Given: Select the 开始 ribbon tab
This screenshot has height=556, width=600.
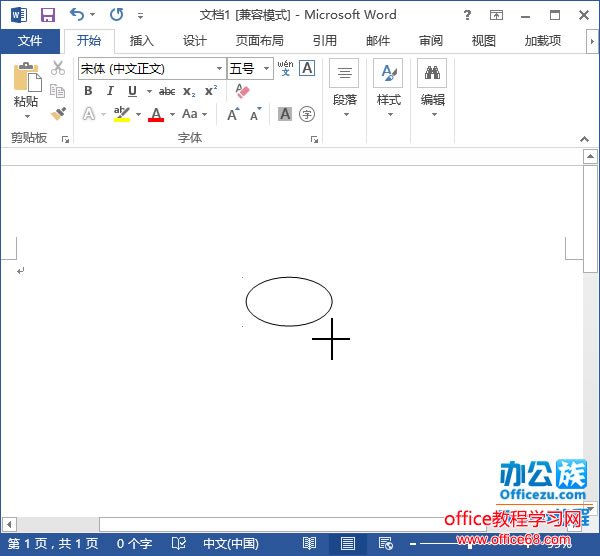Looking at the screenshot, I should [89, 41].
